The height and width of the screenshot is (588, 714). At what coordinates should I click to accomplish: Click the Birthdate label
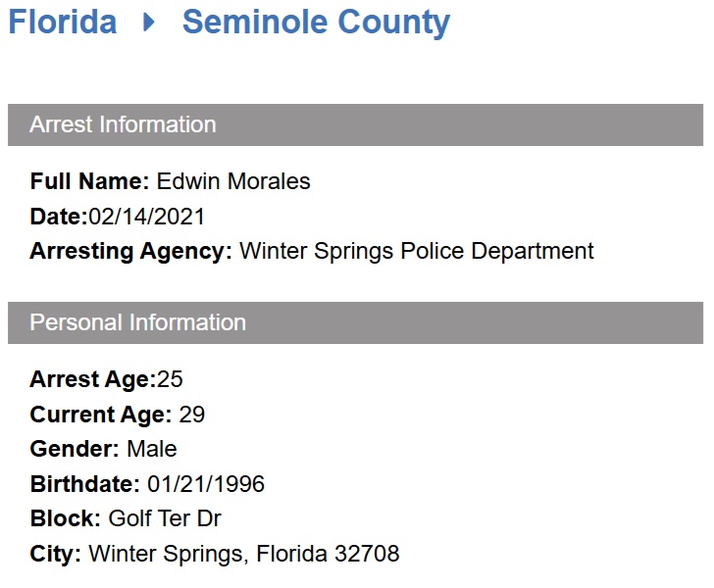pos(84,484)
